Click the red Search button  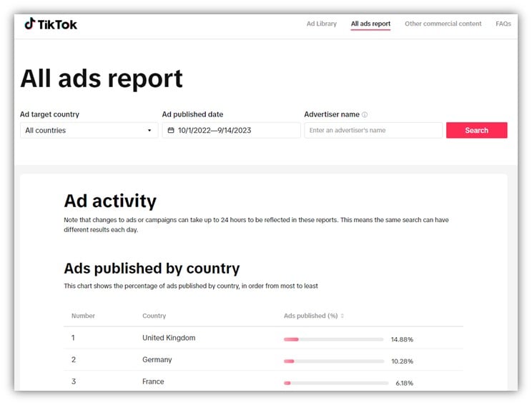pos(476,130)
